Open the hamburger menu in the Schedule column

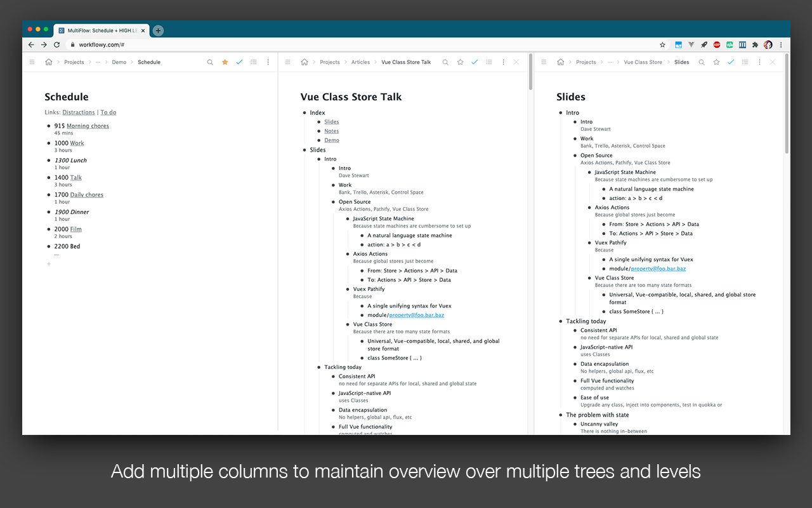[x=32, y=62]
